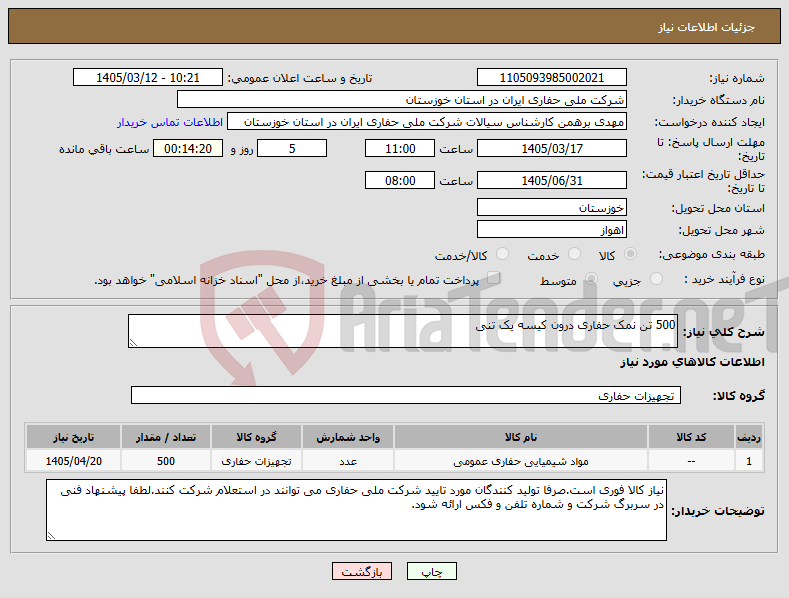Click the description textarea resize grip
Screen dimensions: 789x598
133,343
